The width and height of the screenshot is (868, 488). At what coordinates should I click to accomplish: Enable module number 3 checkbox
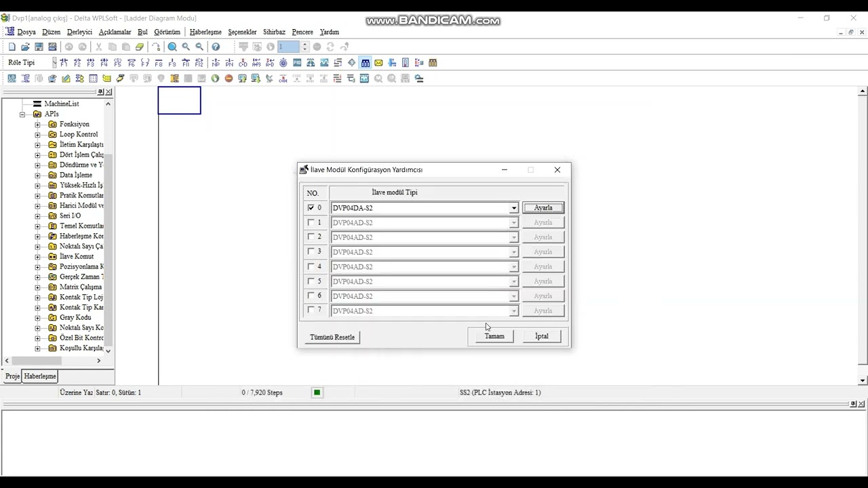(311, 251)
